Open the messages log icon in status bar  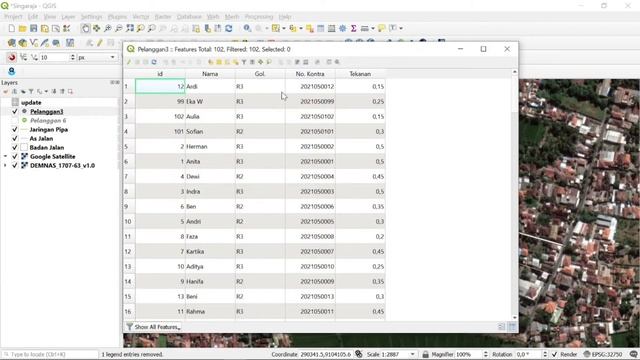(634, 354)
